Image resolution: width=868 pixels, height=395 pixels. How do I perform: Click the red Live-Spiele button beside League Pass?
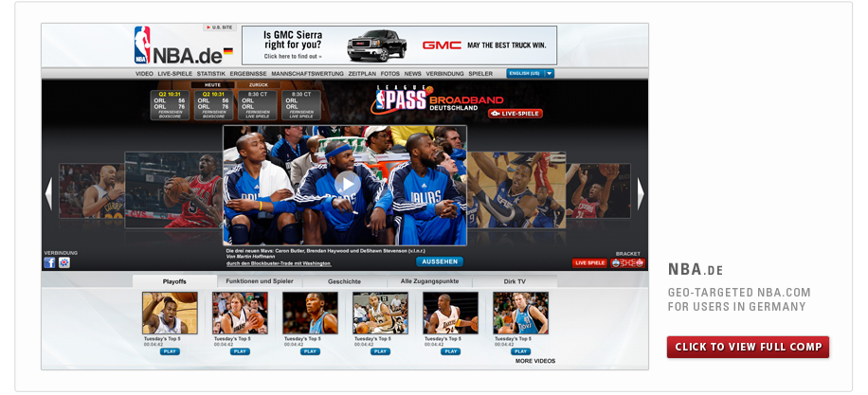click(515, 114)
